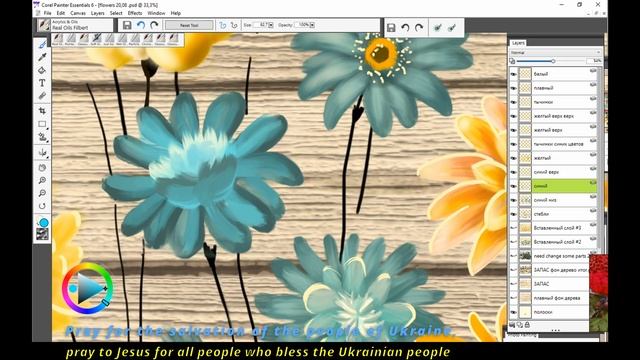
Task: Hide the 'плавный' layer
Action: [513, 88]
